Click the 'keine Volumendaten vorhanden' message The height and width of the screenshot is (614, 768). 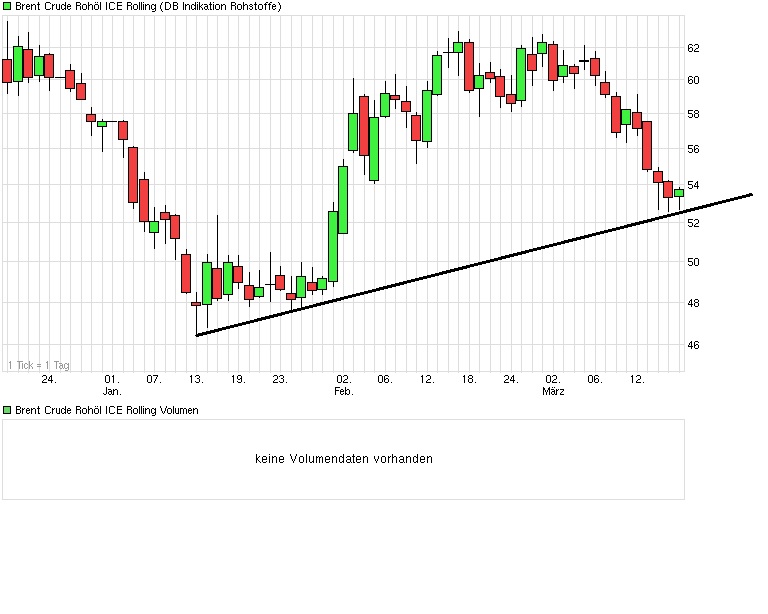point(344,459)
